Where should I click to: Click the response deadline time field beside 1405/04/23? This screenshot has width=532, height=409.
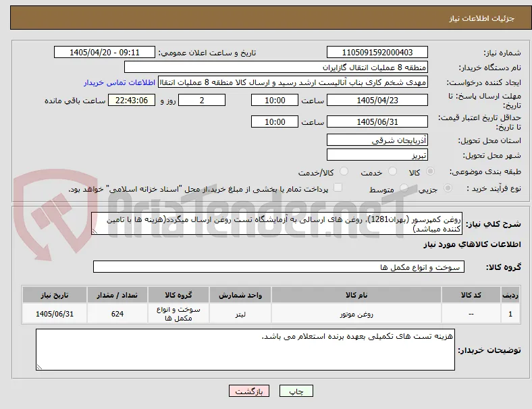pos(275,100)
